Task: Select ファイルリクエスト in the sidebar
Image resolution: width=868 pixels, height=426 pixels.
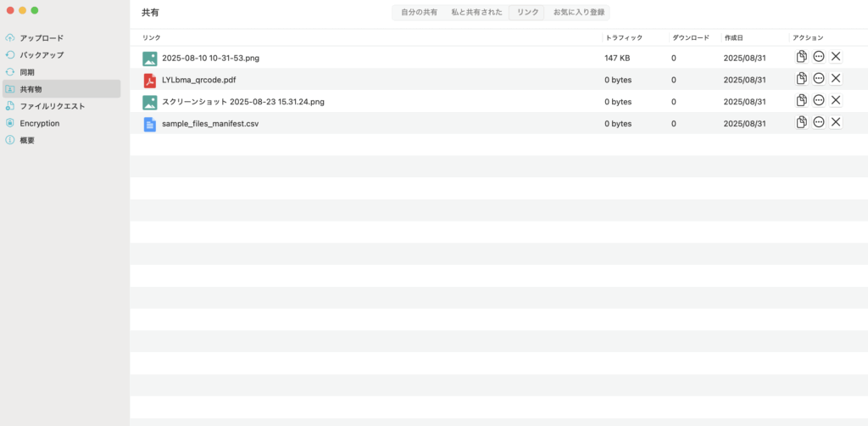Action: (x=52, y=106)
